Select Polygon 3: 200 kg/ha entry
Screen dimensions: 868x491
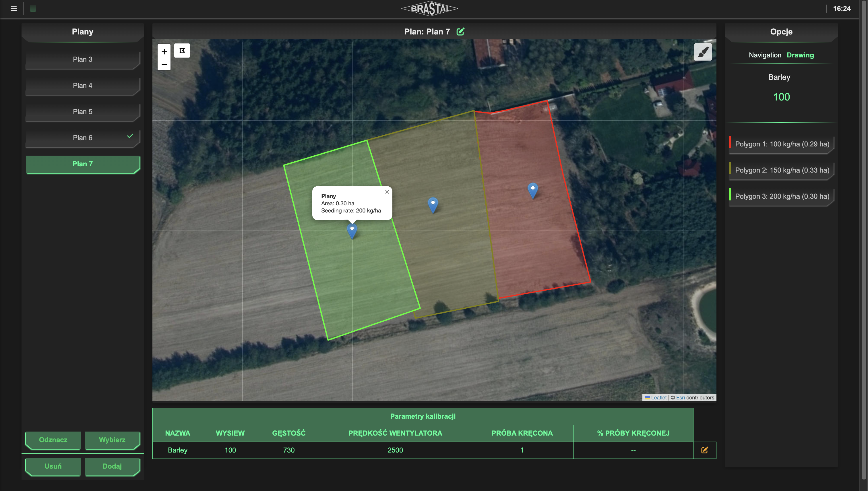click(x=781, y=196)
